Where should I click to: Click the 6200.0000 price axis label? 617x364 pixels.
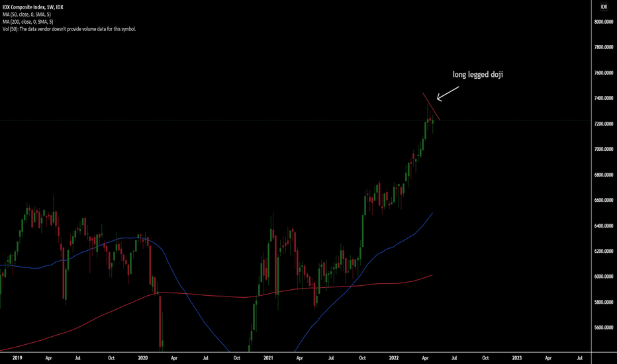pyautogui.click(x=604, y=251)
